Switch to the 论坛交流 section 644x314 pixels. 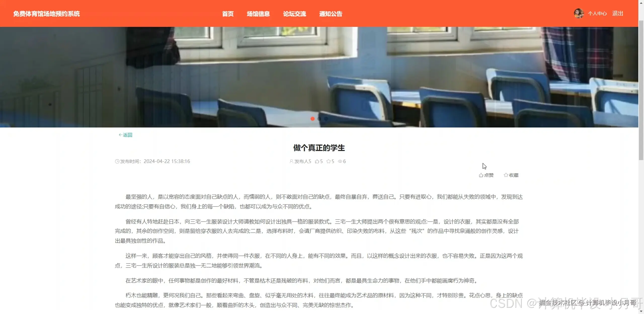295,14
